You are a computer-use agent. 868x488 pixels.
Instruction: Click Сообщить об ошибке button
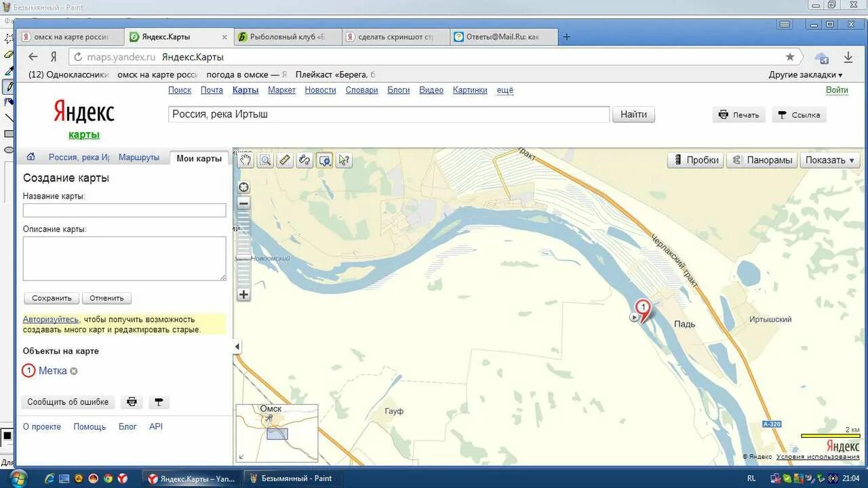tap(68, 402)
